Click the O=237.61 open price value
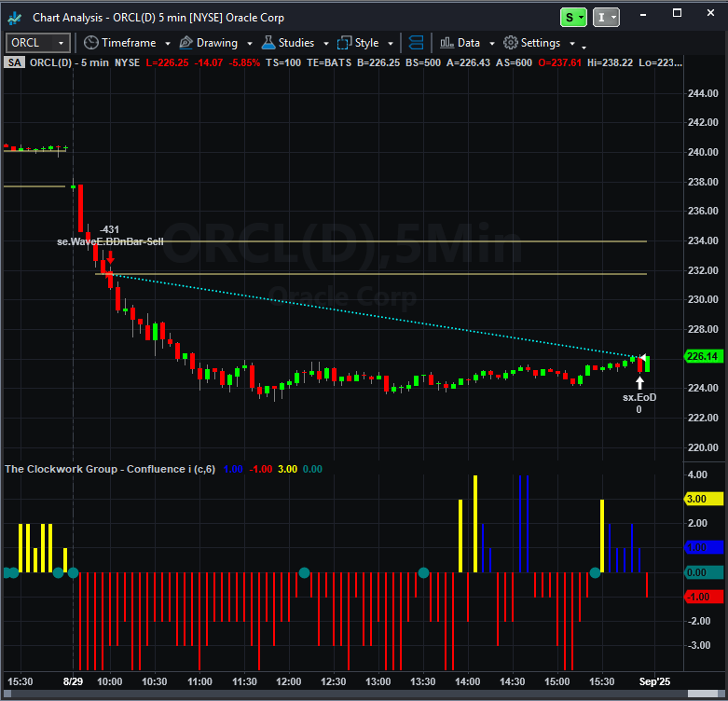Image resolution: width=728 pixels, height=701 pixels. [x=559, y=62]
